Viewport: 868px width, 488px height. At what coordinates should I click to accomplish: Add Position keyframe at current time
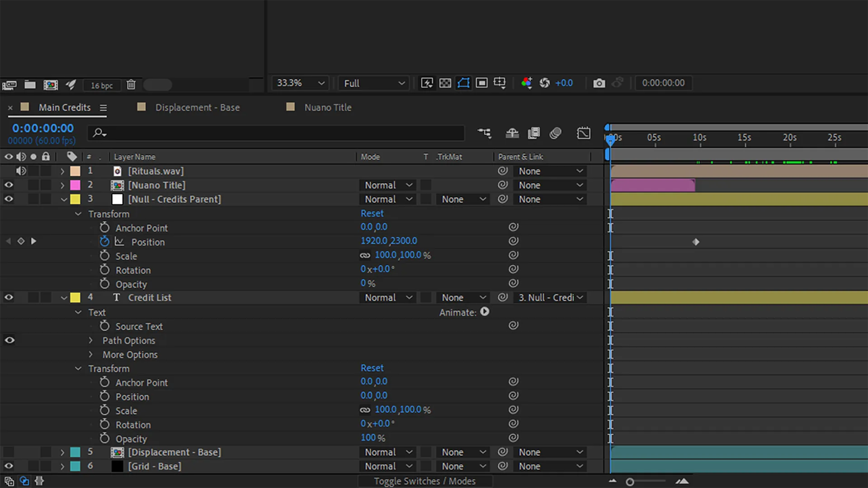(x=21, y=241)
